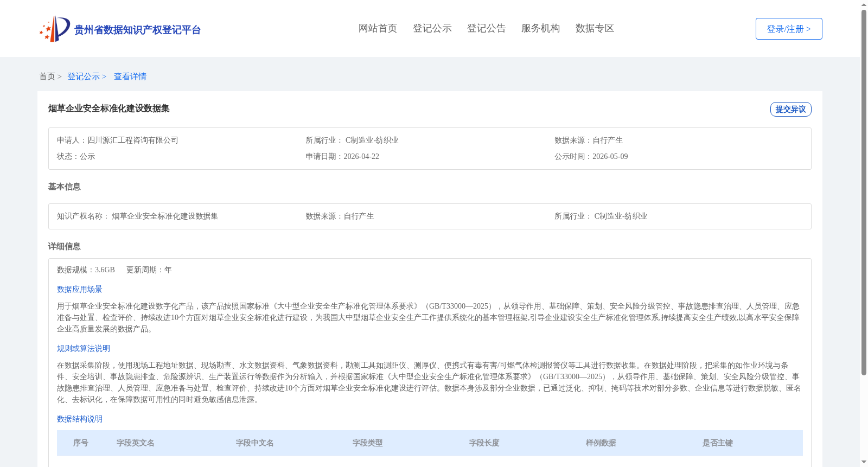Click the 状态：公示 text

pos(76,156)
